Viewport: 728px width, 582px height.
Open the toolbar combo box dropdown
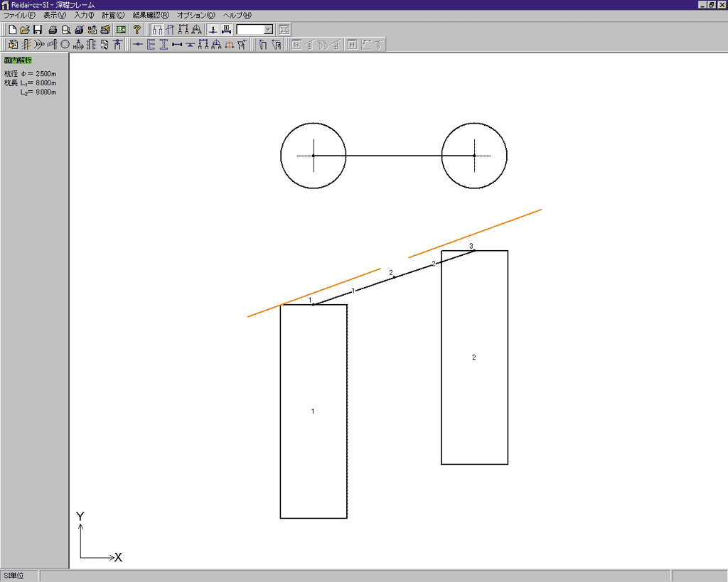click(x=267, y=30)
